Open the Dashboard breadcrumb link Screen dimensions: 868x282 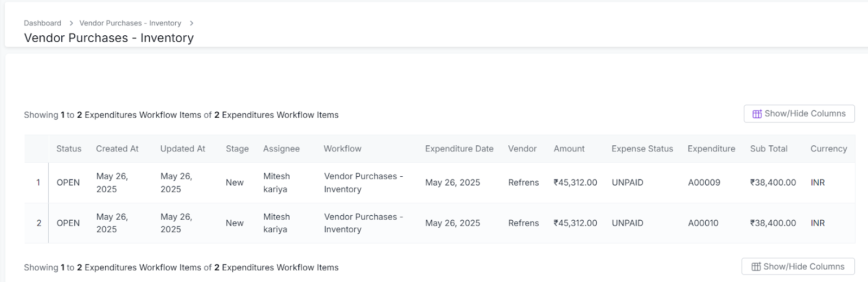(42, 23)
